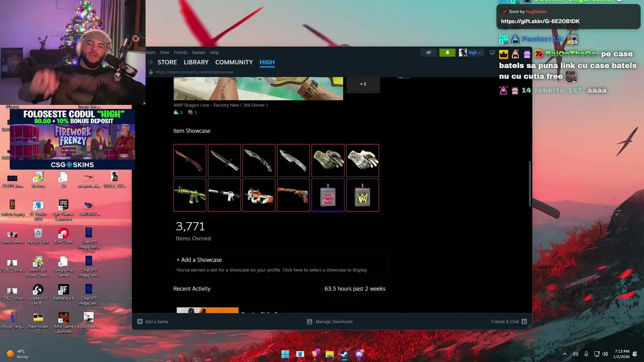Click the comments icon under AWP screenshot
Image resolution: width=644 pixels, height=362 pixels.
[x=190, y=112]
